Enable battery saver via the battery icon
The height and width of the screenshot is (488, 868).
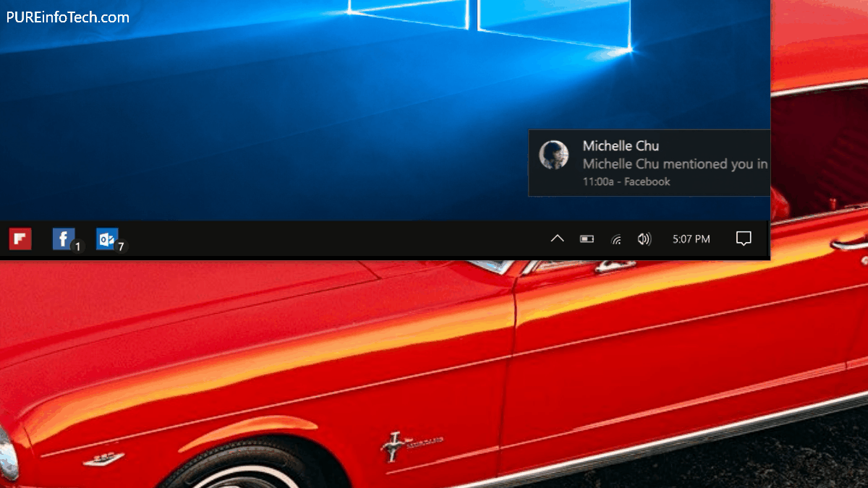(587, 239)
